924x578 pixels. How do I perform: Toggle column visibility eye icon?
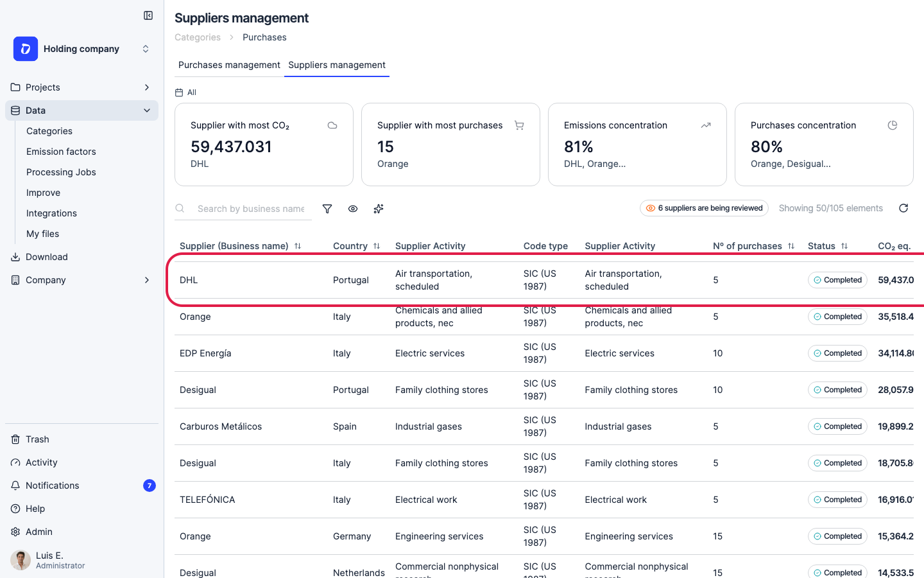click(x=353, y=209)
